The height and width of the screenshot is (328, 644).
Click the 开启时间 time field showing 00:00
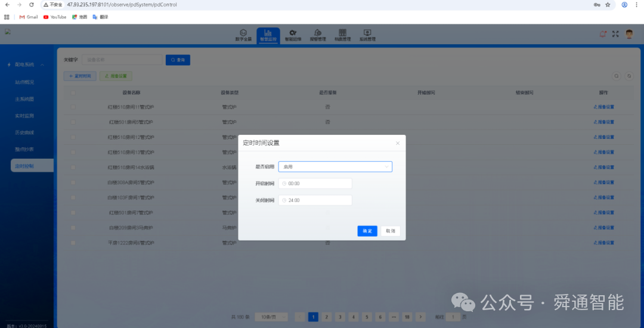[315, 184]
